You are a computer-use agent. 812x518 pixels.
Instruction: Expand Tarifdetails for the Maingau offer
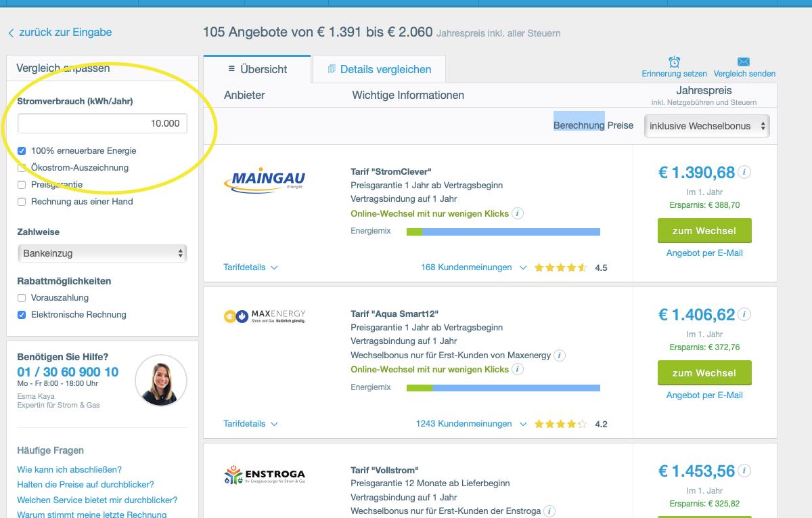250,267
